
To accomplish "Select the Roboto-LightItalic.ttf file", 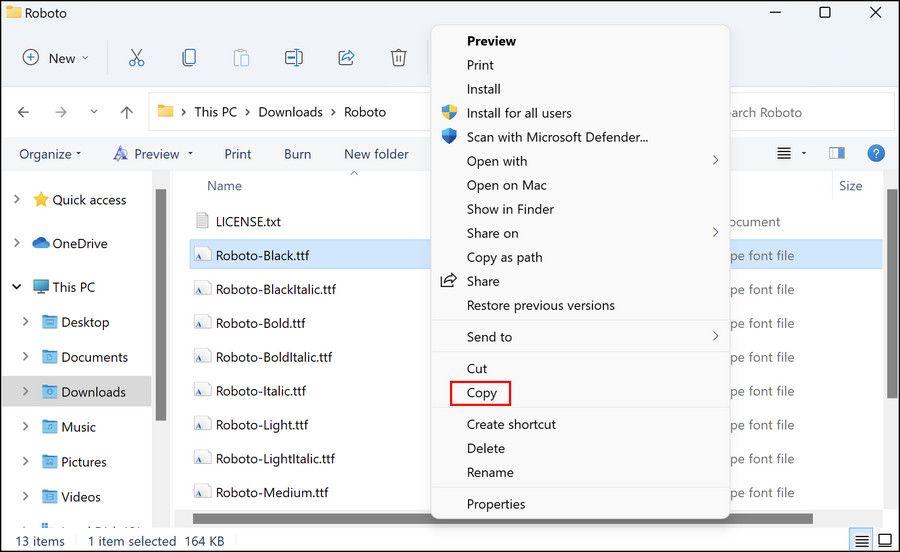I will coord(275,458).
